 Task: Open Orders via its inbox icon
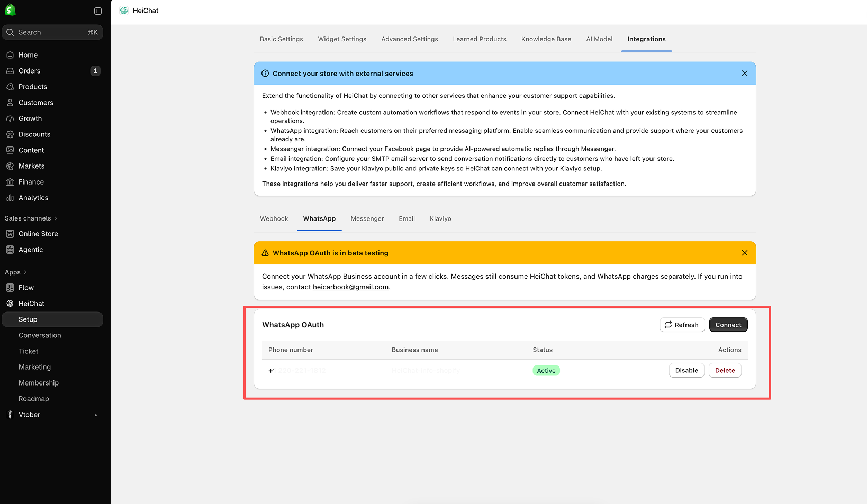(10, 71)
